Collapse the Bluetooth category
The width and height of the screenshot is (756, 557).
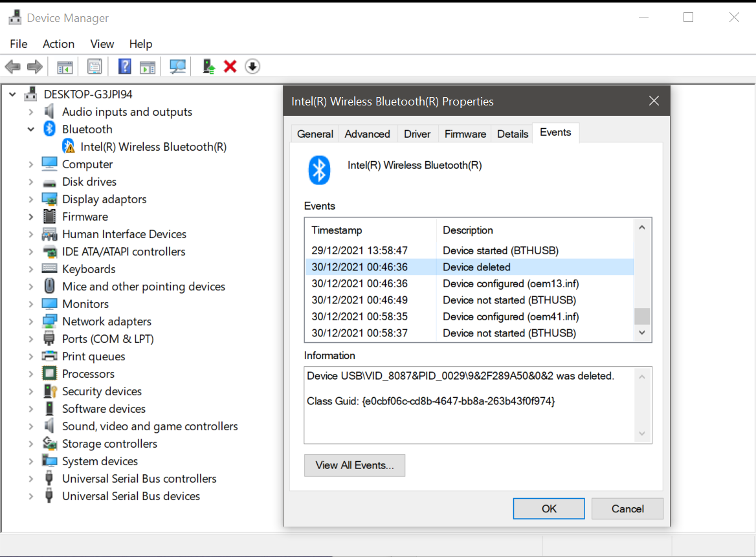coord(31,129)
